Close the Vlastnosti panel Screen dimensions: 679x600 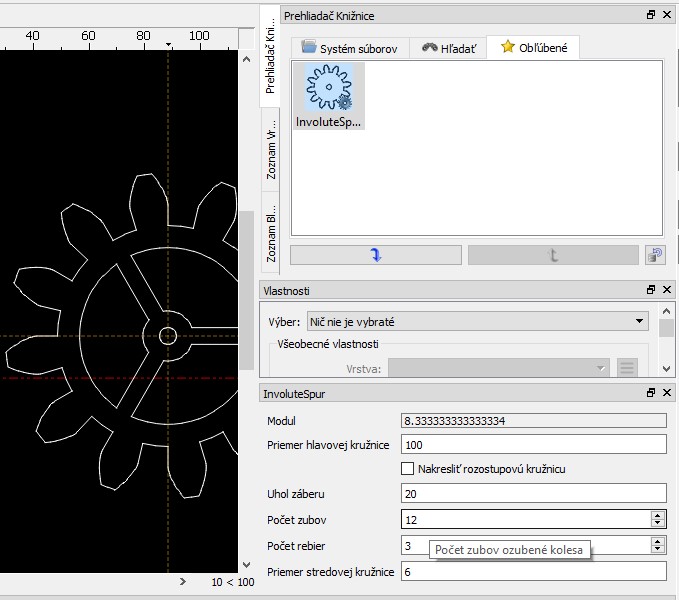click(667, 290)
